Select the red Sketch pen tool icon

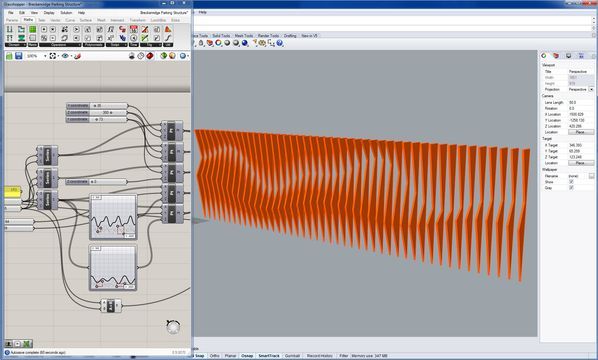pyautogui.click(x=77, y=56)
